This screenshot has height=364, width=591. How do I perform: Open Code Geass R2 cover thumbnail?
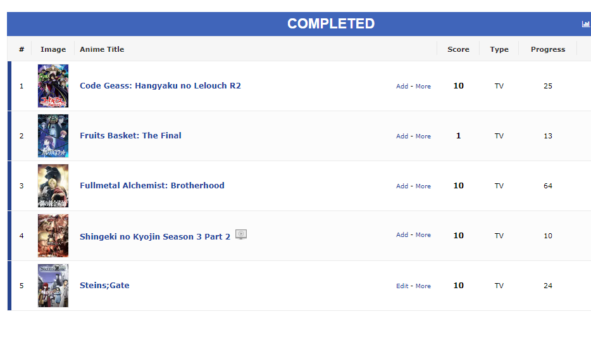[53, 86]
